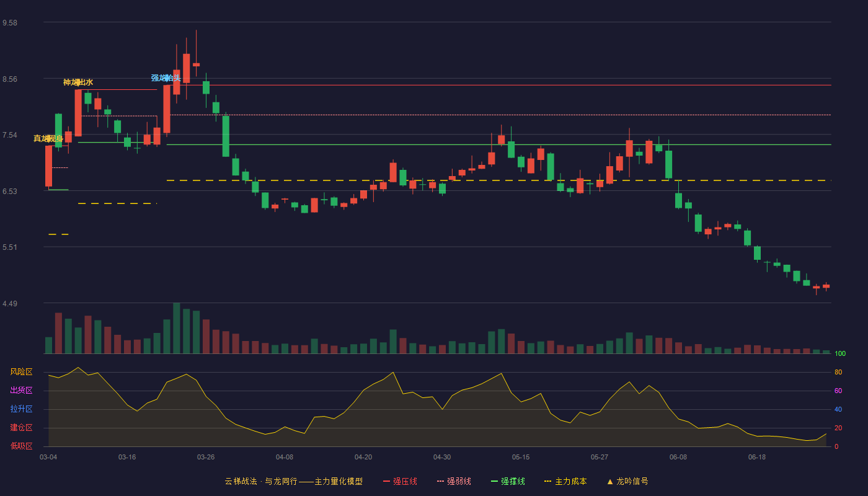868x496 pixels.
Task: Click the 低吸区 zone label
Action: pos(22,446)
